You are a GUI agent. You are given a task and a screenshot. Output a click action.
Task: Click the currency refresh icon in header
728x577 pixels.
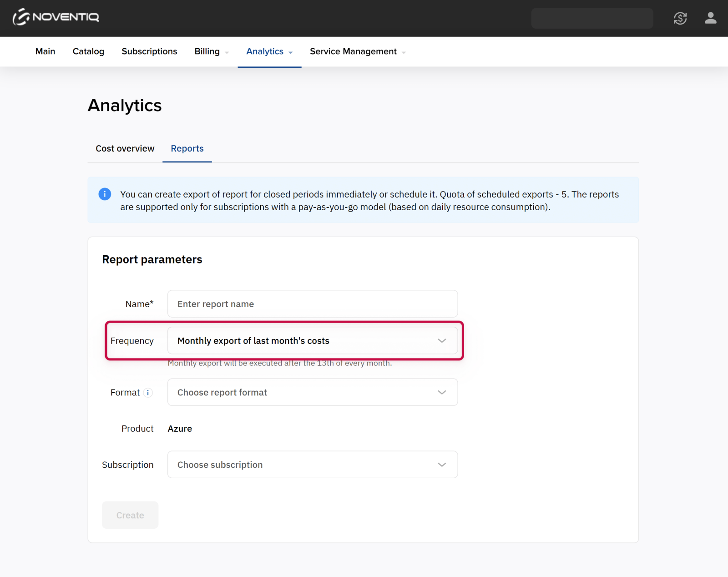pyautogui.click(x=680, y=18)
